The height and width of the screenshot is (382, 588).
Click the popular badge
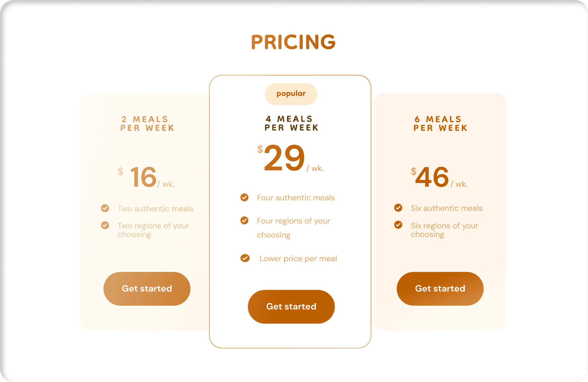point(291,94)
